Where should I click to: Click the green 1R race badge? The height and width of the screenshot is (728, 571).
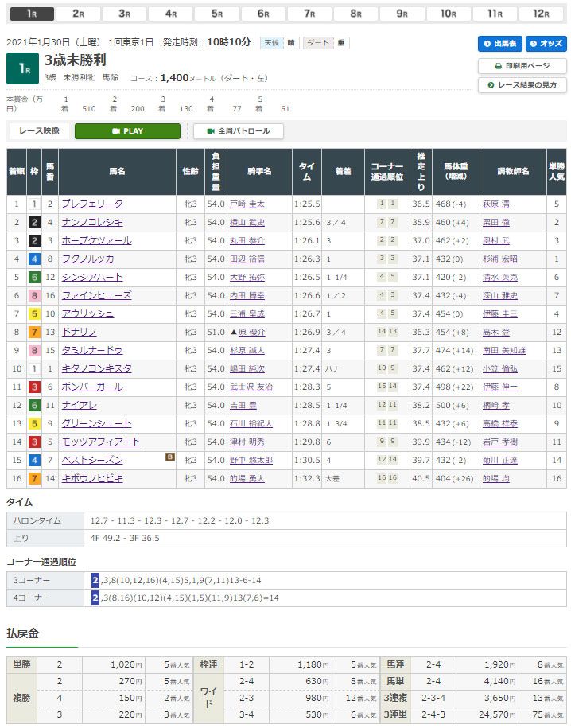[22, 68]
